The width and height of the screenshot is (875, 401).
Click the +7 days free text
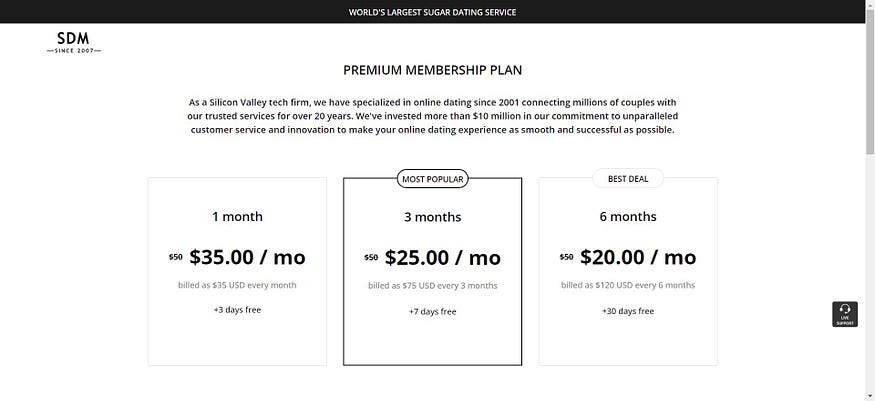tap(432, 311)
